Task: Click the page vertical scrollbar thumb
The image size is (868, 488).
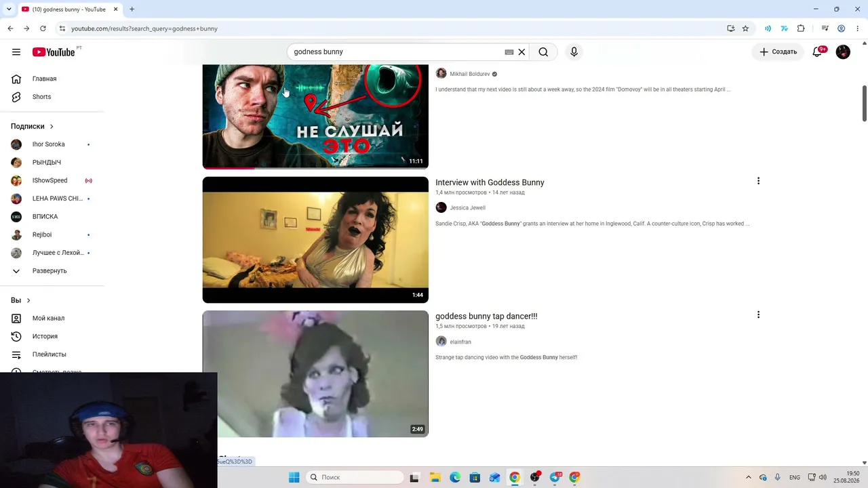Action: (864, 104)
